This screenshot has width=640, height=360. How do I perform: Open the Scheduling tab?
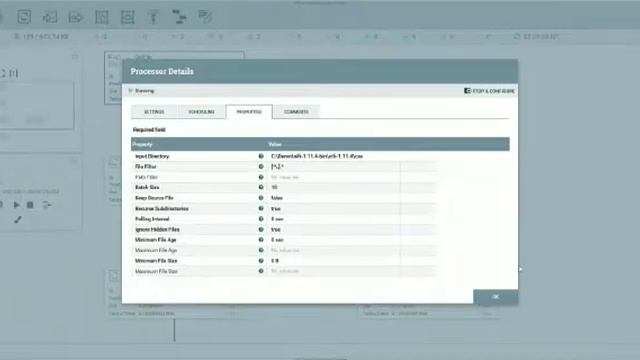(x=202, y=112)
